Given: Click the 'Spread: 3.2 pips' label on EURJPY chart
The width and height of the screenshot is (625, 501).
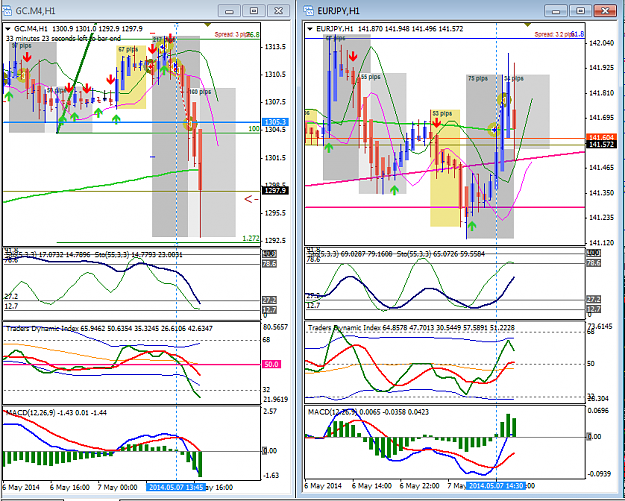Looking at the screenshot, I should coord(554,35).
